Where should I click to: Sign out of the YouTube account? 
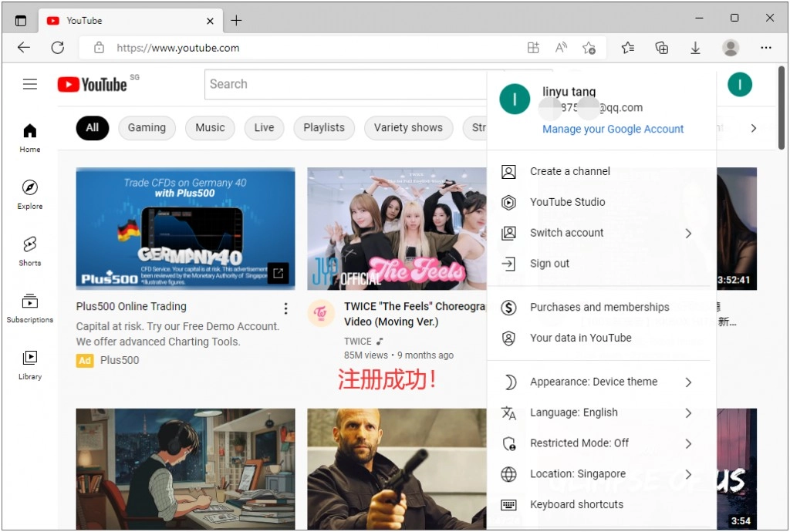(x=549, y=263)
